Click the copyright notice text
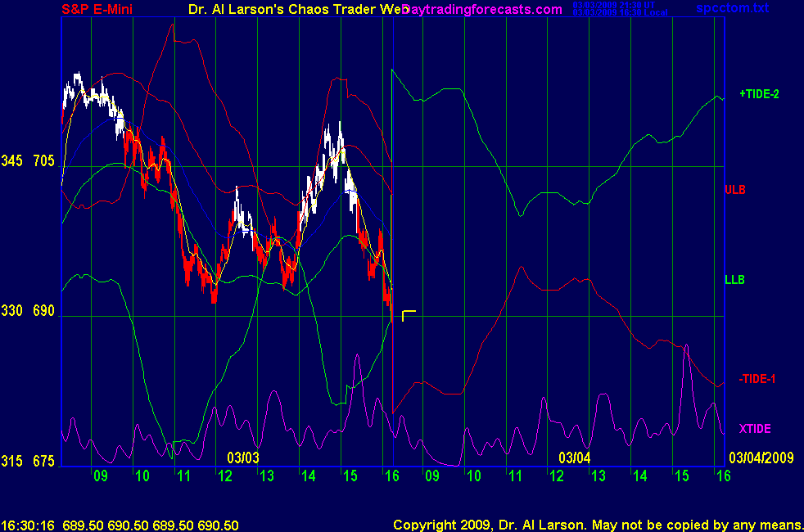The image size is (804, 532). click(596, 525)
